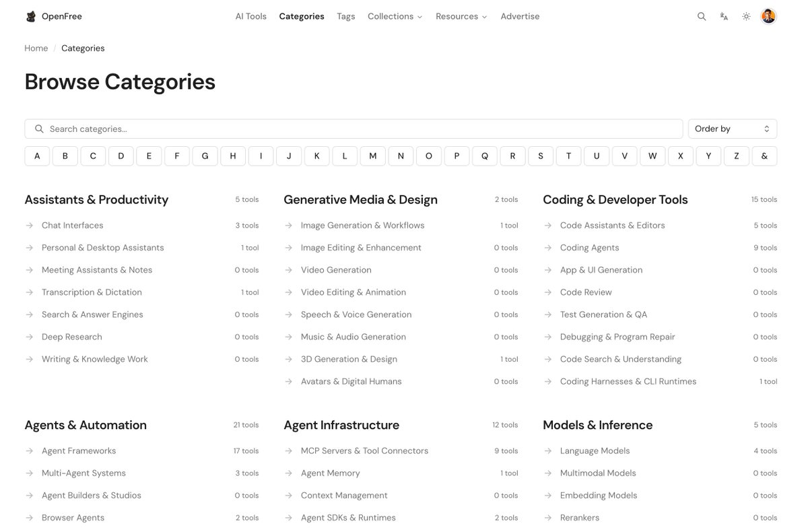The height and width of the screenshot is (532, 808).
Task: Click arrow icon beside Browser Agents
Action: (x=30, y=518)
